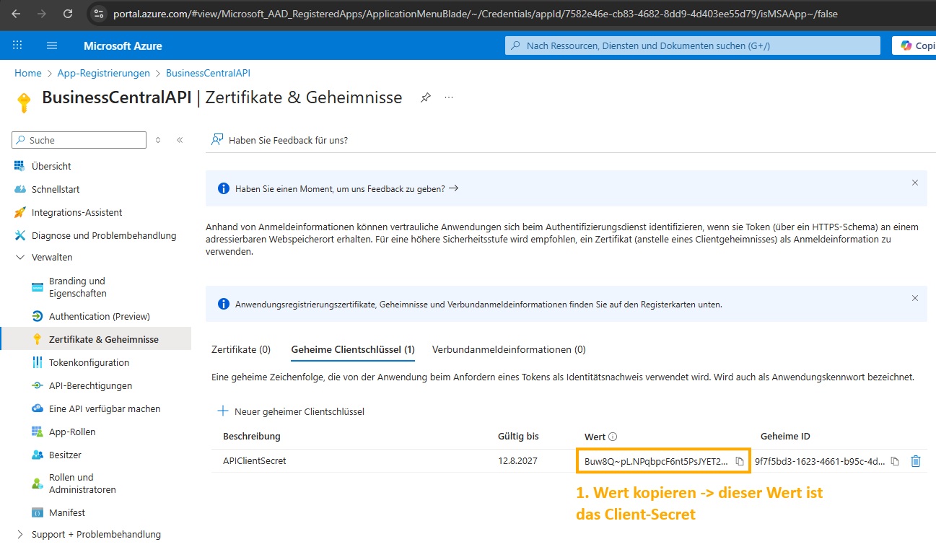Click the yellow key icon of BusinessCentralAPI

[x=24, y=102]
